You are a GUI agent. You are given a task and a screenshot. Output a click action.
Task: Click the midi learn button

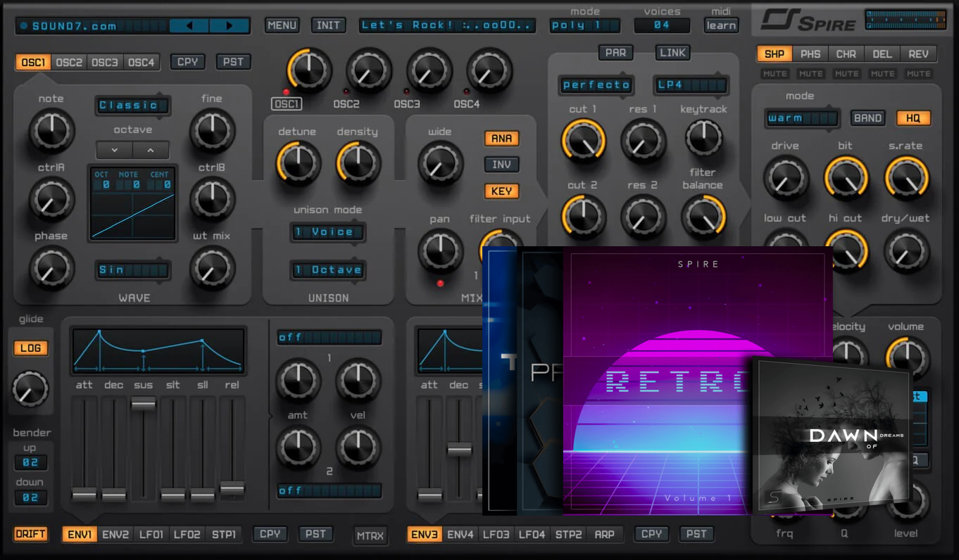point(721,25)
